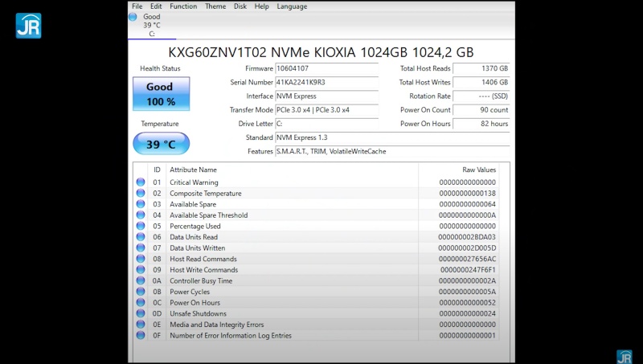Image resolution: width=643 pixels, height=364 pixels.
Task: Select the Controller Busy Time attribute name
Action: click(201, 280)
